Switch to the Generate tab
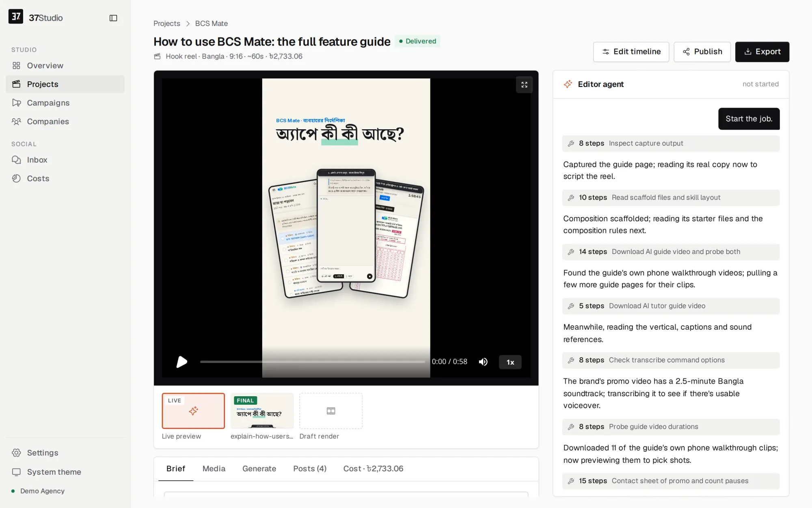Viewport: 812px width, 508px height. pos(259,469)
